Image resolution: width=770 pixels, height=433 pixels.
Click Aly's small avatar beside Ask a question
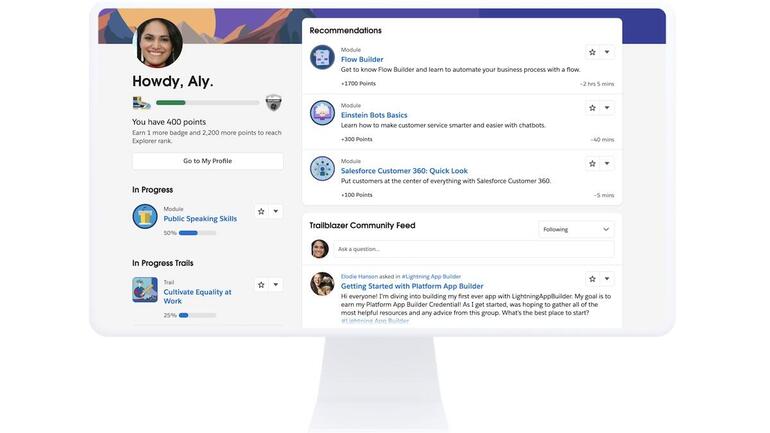[x=320, y=249]
